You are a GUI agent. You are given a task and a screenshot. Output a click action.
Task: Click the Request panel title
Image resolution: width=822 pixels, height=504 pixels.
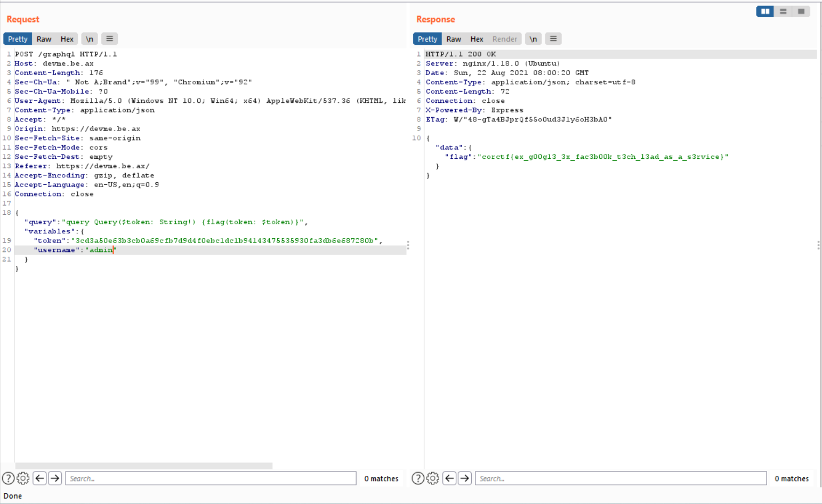point(23,19)
